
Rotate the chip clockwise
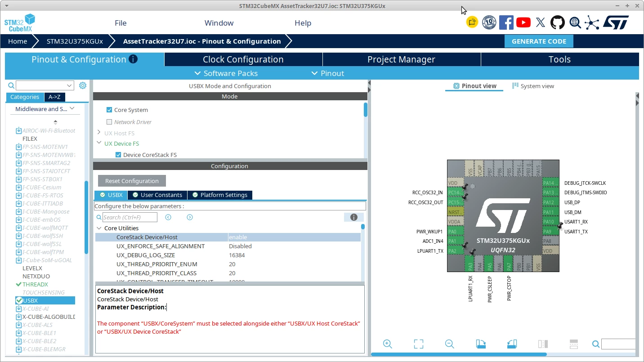point(481,344)
